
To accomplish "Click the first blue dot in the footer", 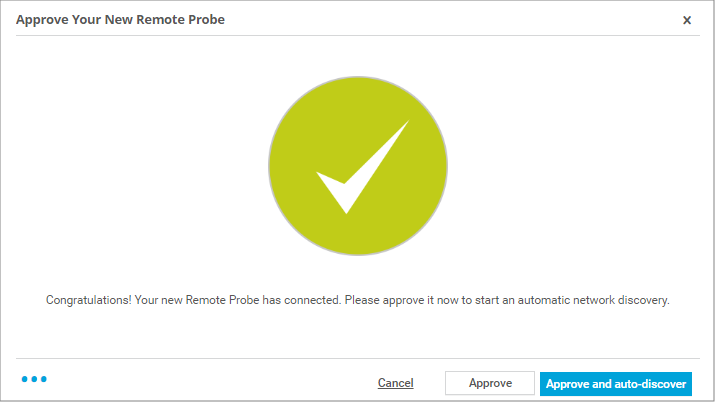I will (x=24, y=380).
